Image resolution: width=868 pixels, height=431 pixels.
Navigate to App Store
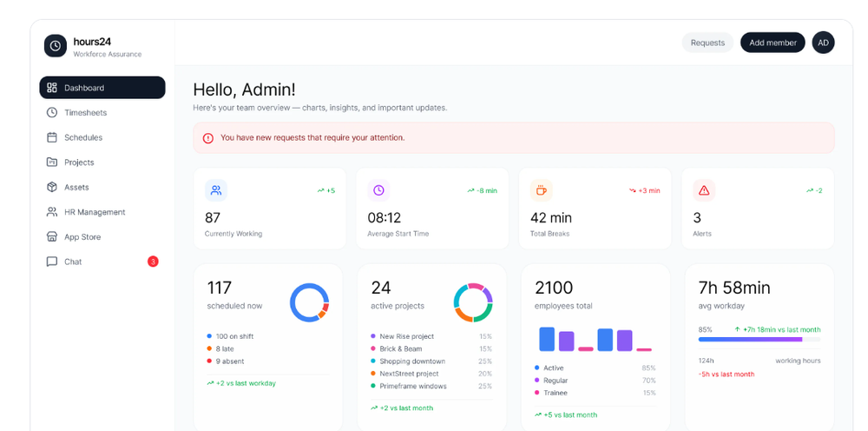(102, 236)
